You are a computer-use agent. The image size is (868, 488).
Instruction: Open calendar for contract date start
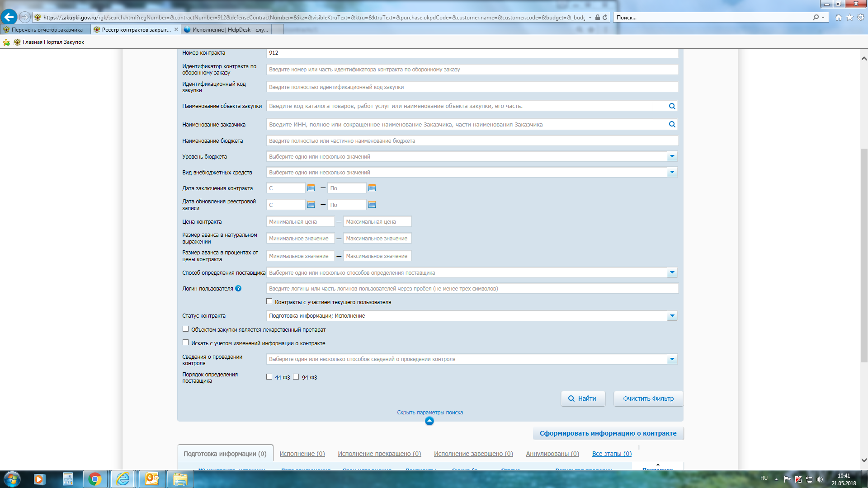click(x=311, y=188)
